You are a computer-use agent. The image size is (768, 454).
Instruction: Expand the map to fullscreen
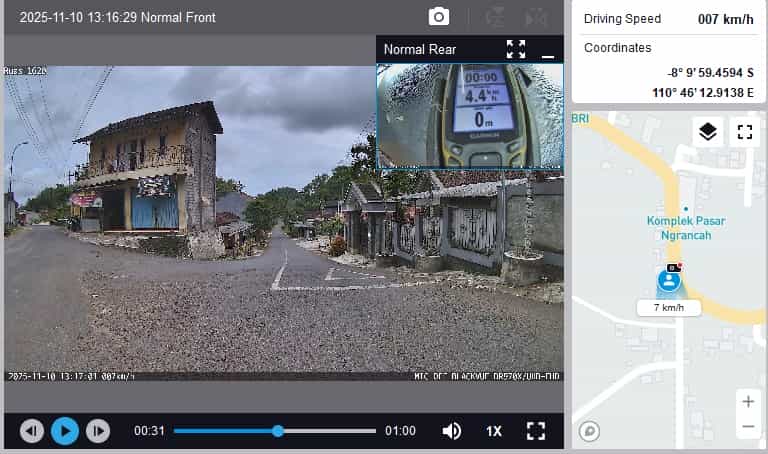(744, 132)
